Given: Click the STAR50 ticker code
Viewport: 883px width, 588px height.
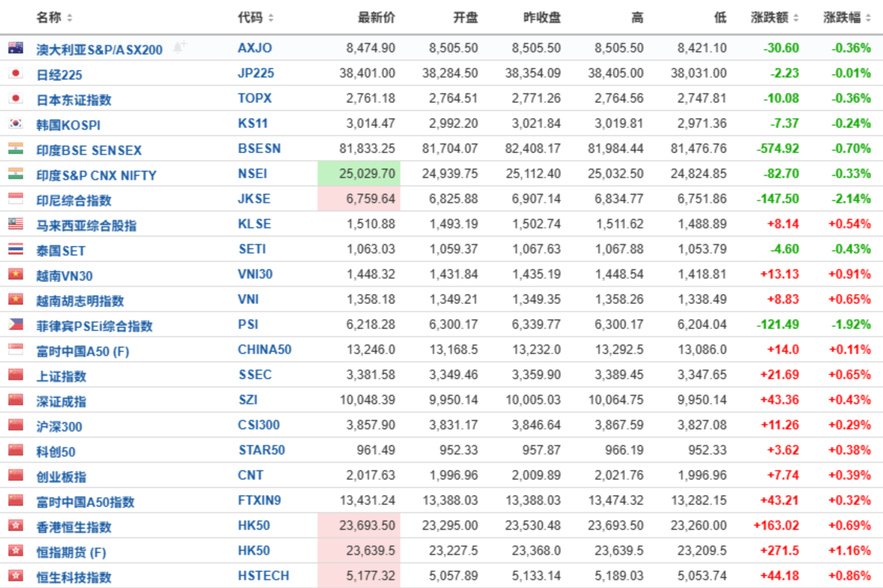Looking at the screenshot, I should [x=262, y=450].
